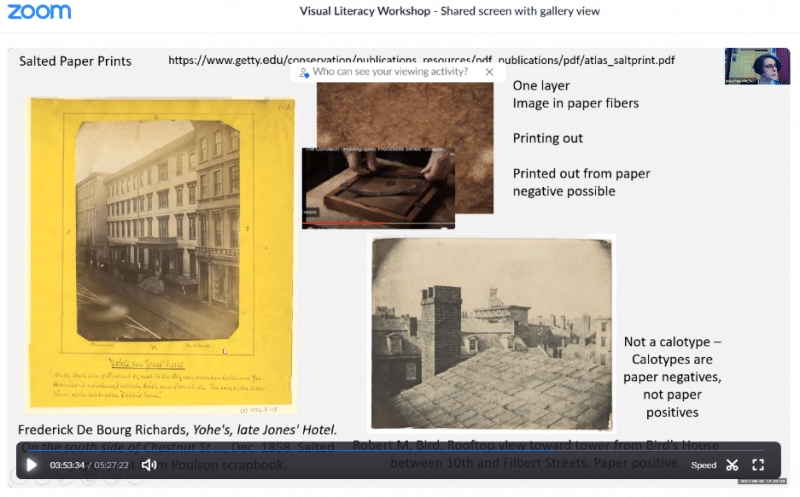Click the Zoom logo in the header

click(39, 12)
